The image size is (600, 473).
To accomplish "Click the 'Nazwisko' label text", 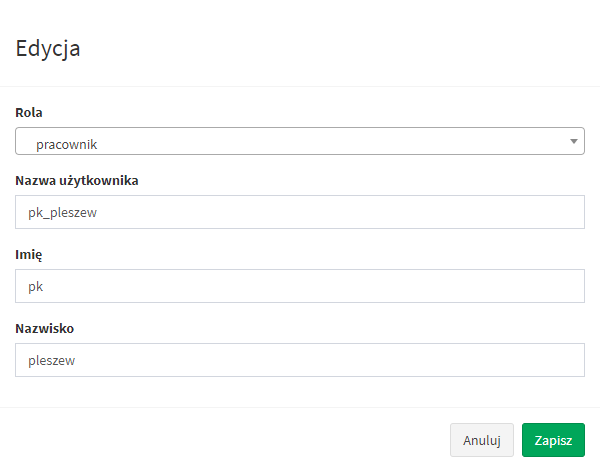I will click(45, 327).
